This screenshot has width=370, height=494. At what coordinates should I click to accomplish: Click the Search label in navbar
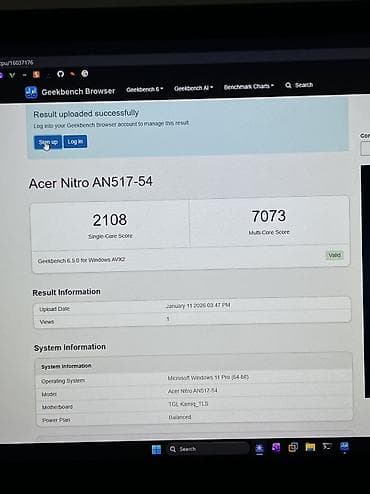click(304, 85)
